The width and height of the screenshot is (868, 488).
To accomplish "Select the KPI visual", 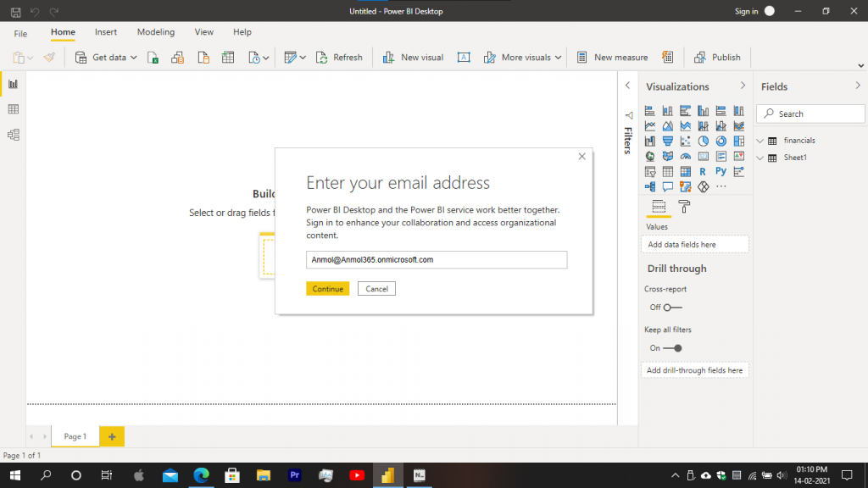I will (x=738, y=157).
